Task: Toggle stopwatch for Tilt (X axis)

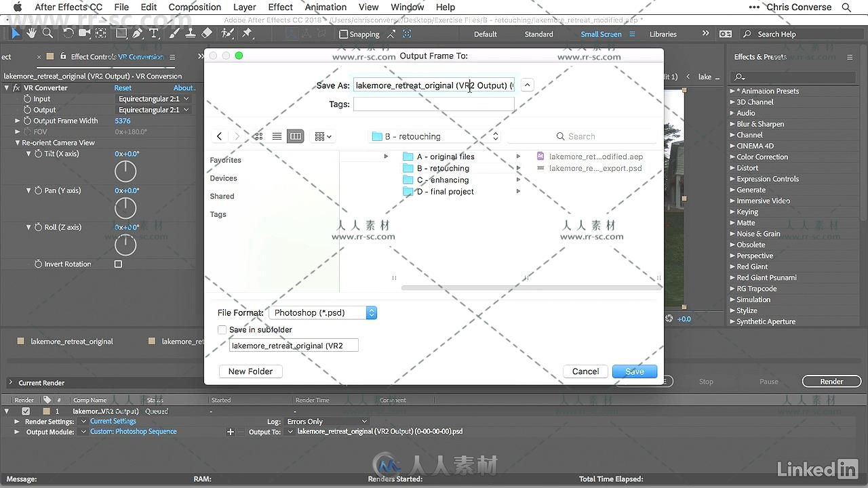Action: pos(39,154)
